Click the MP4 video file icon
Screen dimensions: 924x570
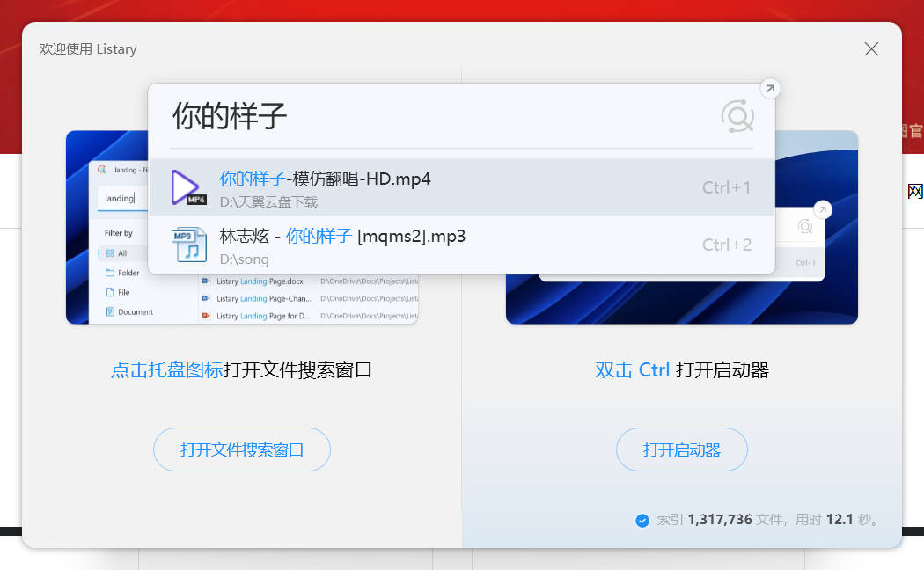click(187, 188)
